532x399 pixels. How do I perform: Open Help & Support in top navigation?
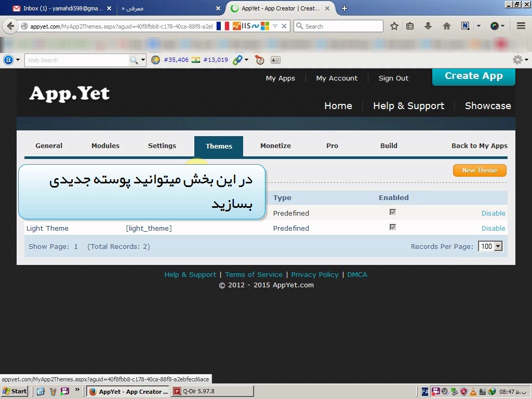coord(408,105)
